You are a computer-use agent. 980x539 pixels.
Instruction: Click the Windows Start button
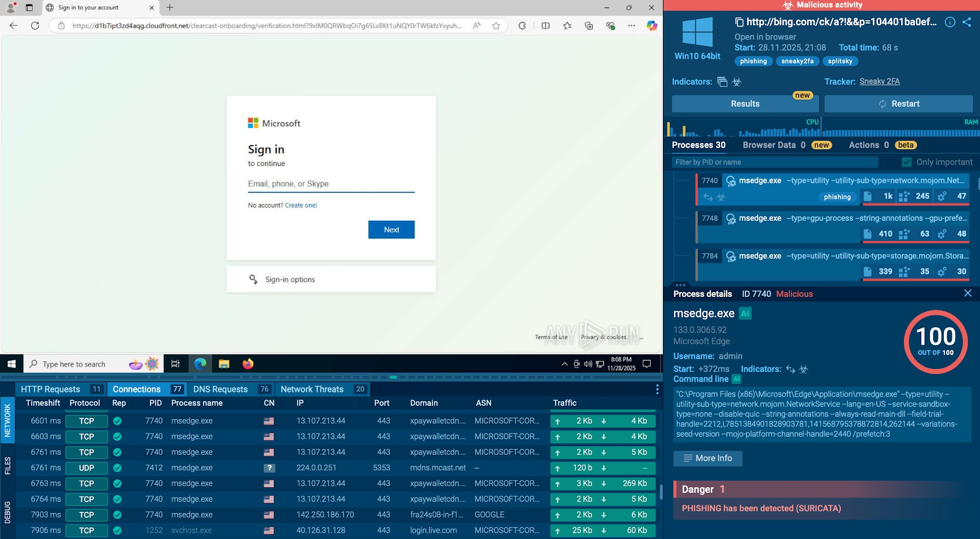click(12, 364)
